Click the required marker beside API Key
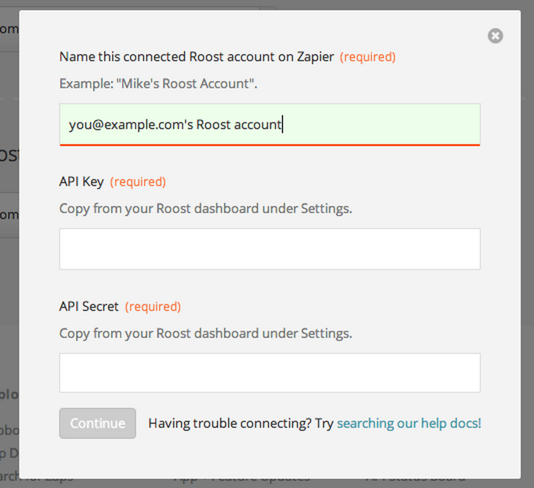Screen dimensions: 534x488 tap(138, 182)
